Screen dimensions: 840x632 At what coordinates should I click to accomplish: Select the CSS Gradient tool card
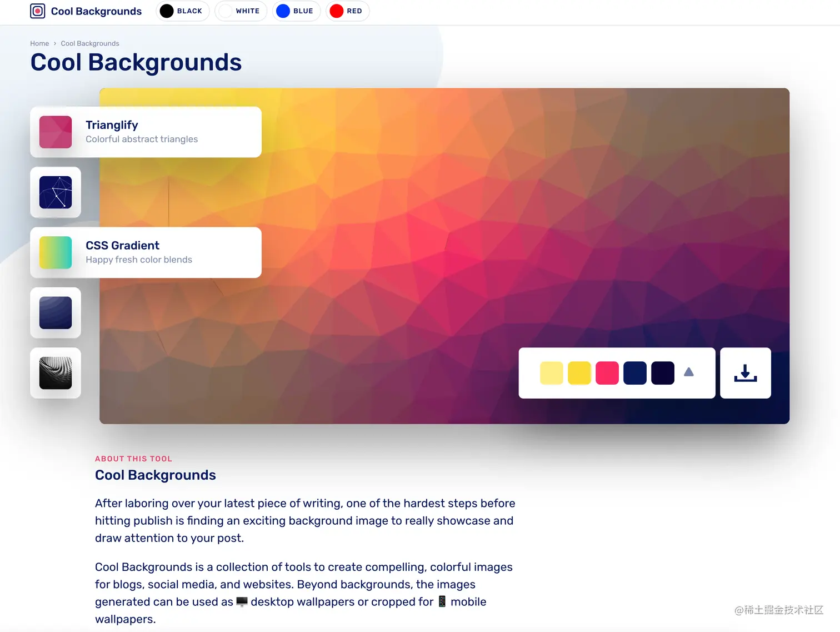pyautogui.click(x=146, y=252)
